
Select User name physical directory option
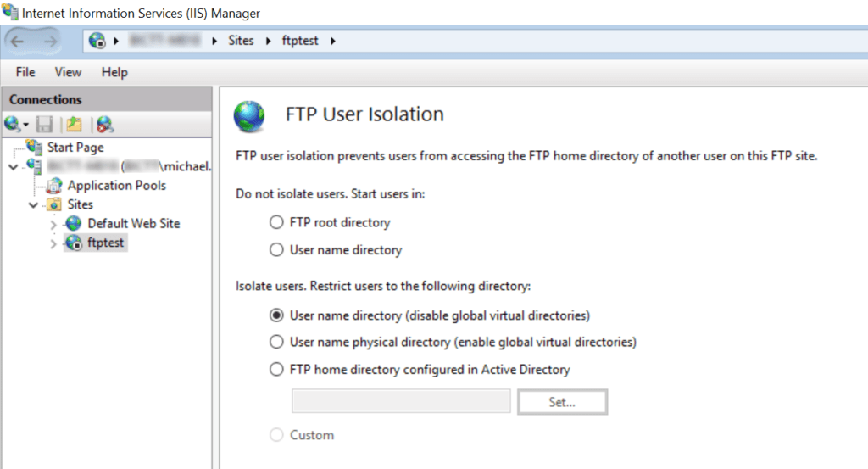point(276,342)
